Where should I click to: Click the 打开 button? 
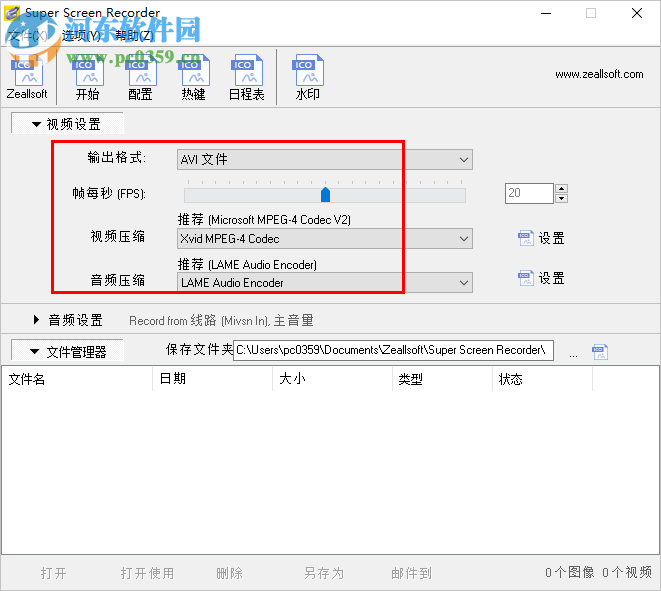(54, 573)
